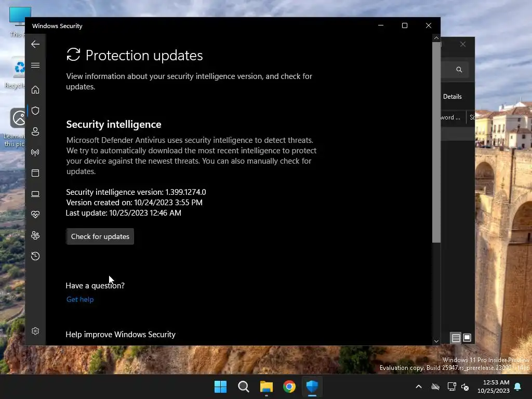
Task: Open Account protection person icon
Action: pos(35,131)
